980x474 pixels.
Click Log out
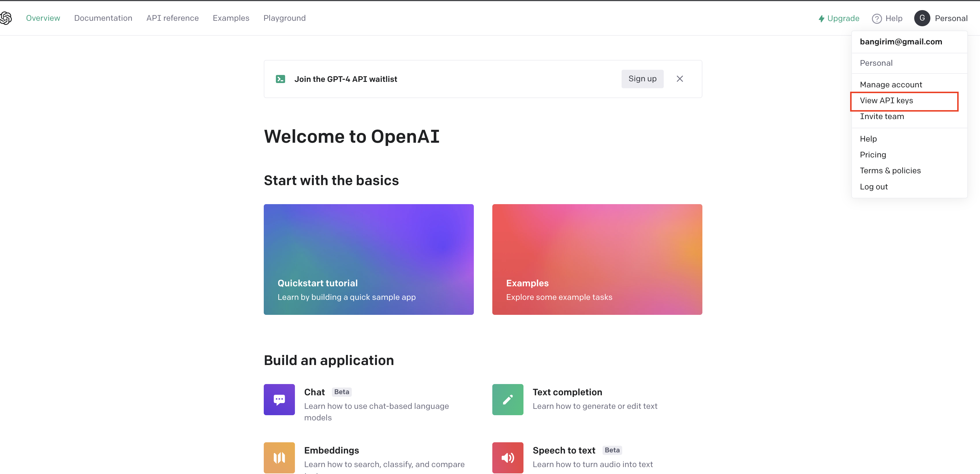[874, 187]
